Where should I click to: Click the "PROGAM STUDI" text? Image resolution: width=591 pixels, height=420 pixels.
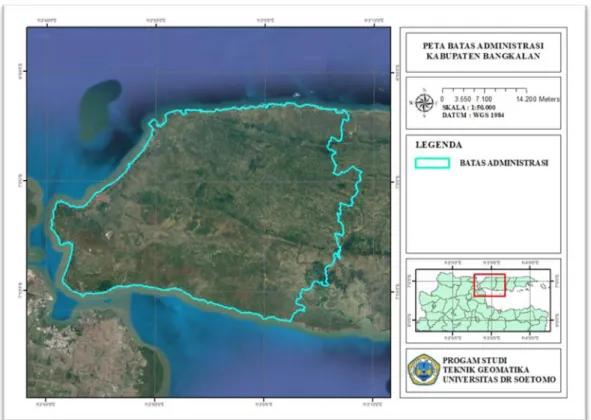475,360
